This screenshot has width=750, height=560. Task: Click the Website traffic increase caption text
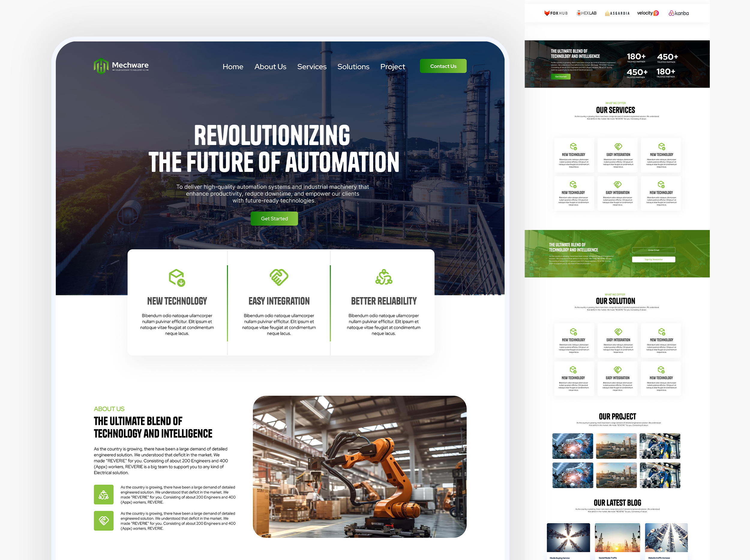tap(659, 558)
